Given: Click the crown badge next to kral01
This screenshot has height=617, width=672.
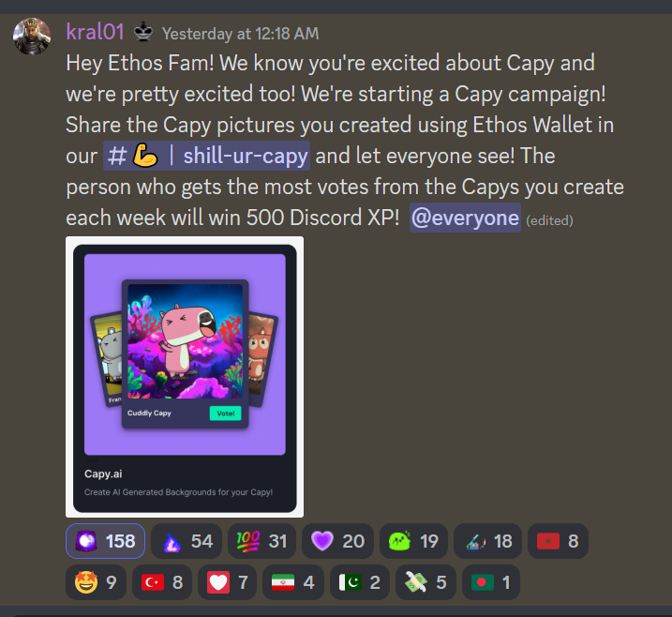Looking at the screenshot, I should (143, 32).
